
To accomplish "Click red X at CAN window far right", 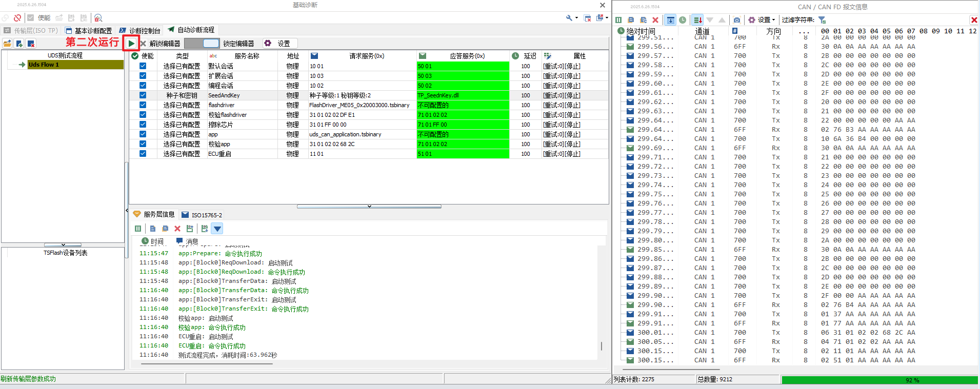I will 974,20.
